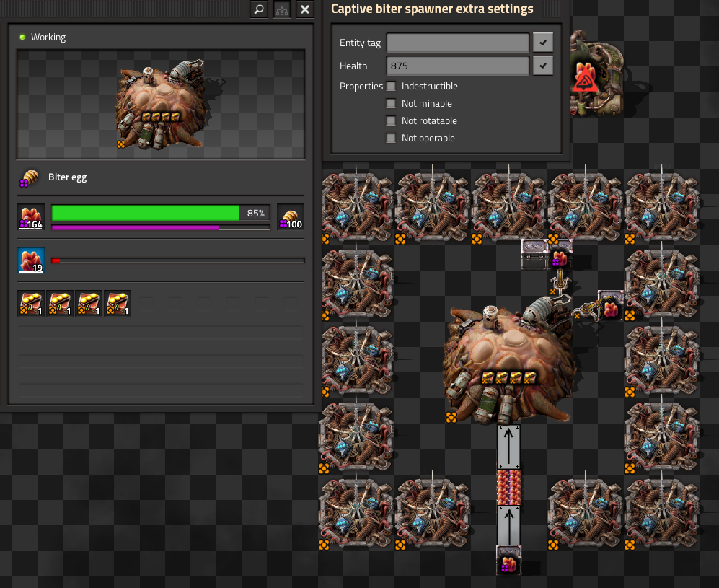Click the green 85% crafting progress bar

click(x=161, y=214)
